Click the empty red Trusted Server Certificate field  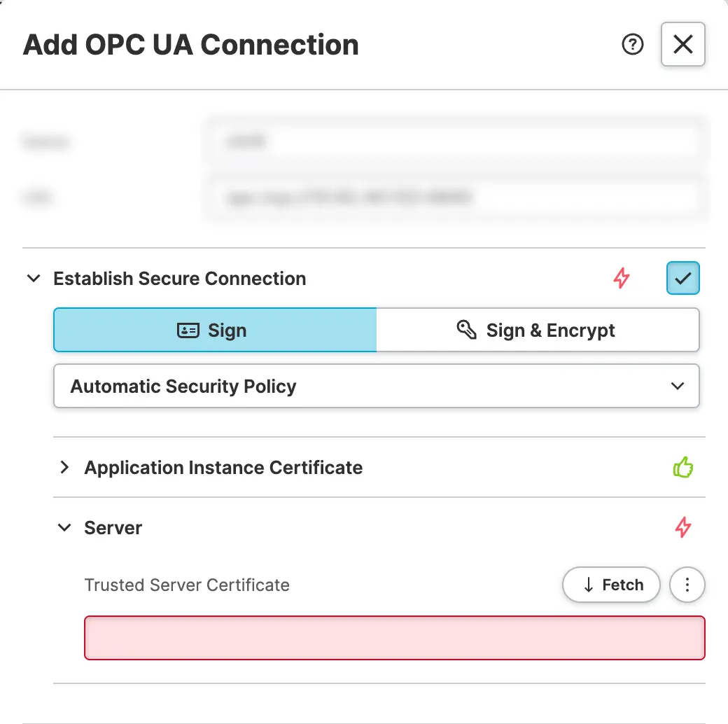coord(394,638)
